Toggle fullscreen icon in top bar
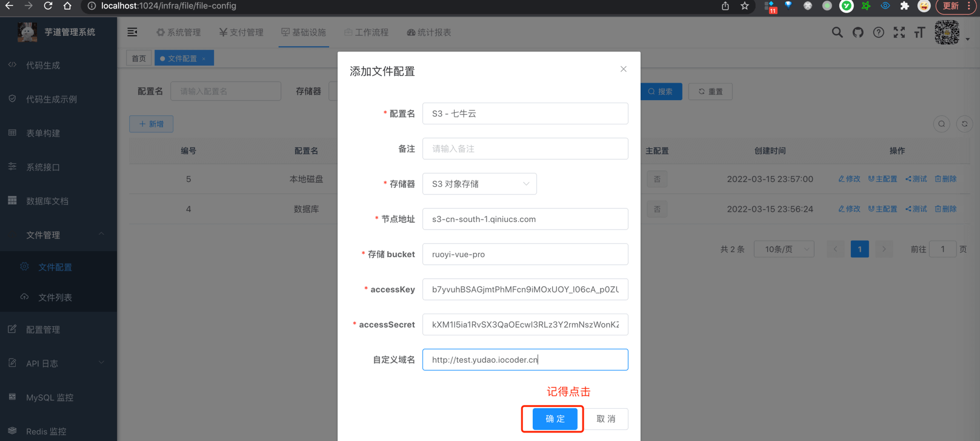The width and height of the screenshot is (980, 441). coord(899,33)
